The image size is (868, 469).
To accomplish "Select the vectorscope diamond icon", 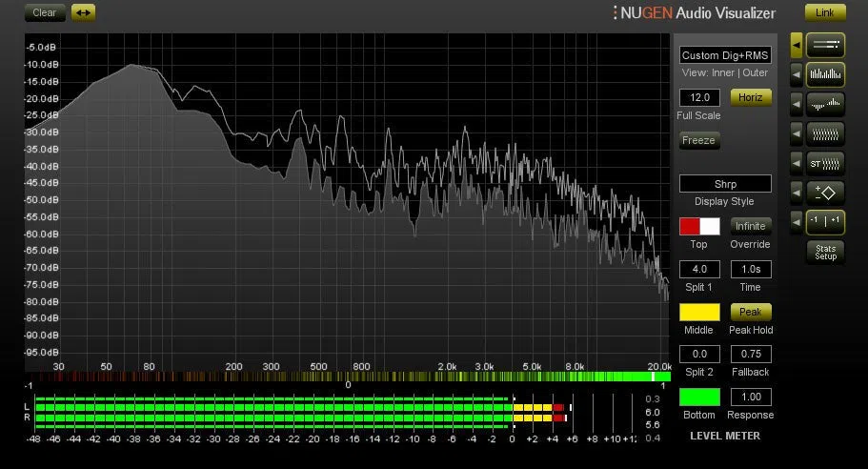I will [x=825, y=193].
